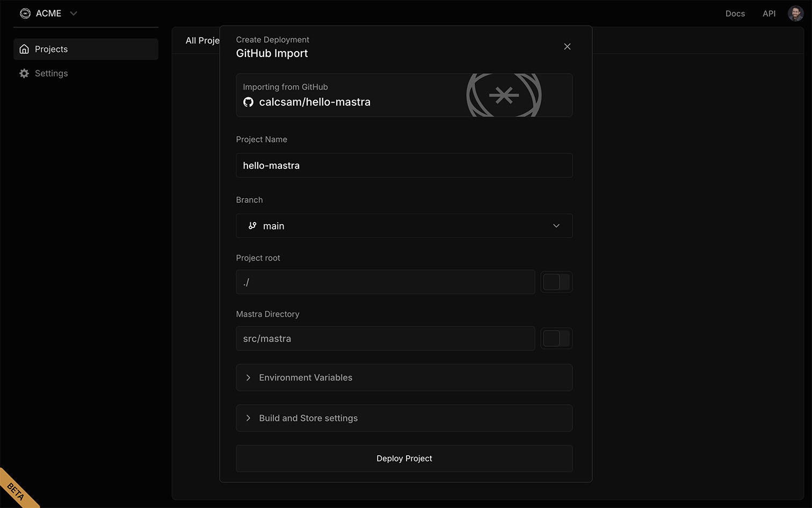Click the git branch icon next to main

point(252,226)
